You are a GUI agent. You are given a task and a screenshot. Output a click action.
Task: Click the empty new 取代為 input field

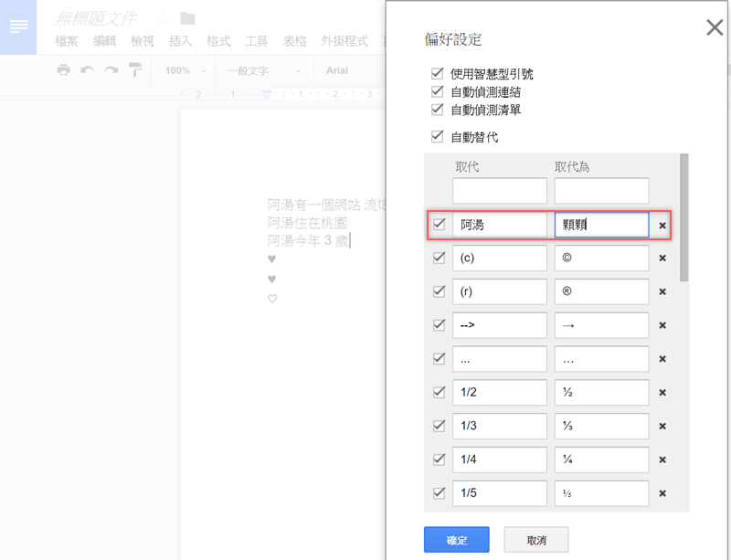601,191
